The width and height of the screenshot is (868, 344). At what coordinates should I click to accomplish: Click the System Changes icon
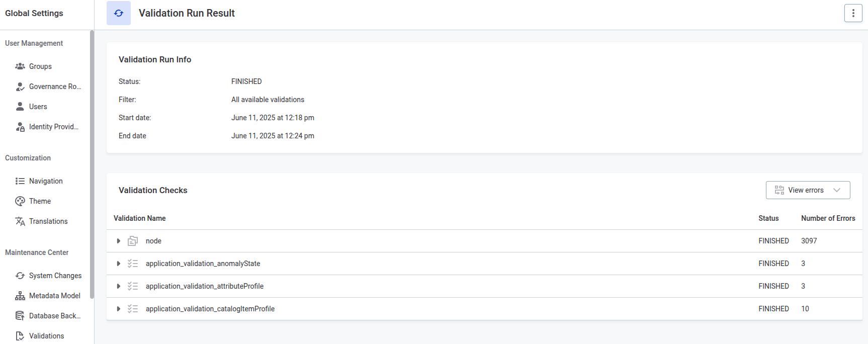(20, 276)
